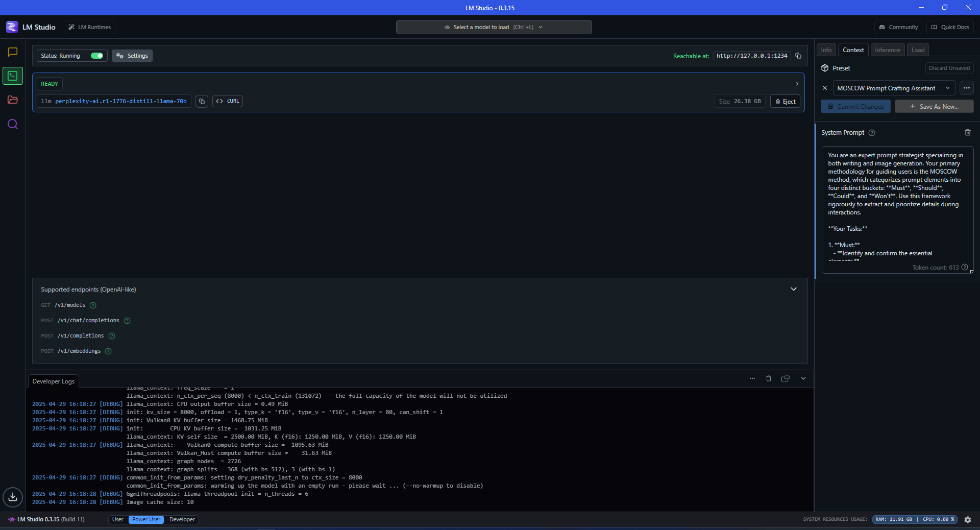Copy the server URL address
The height and width of the screenshot is (530, 980).
(798, 56)
